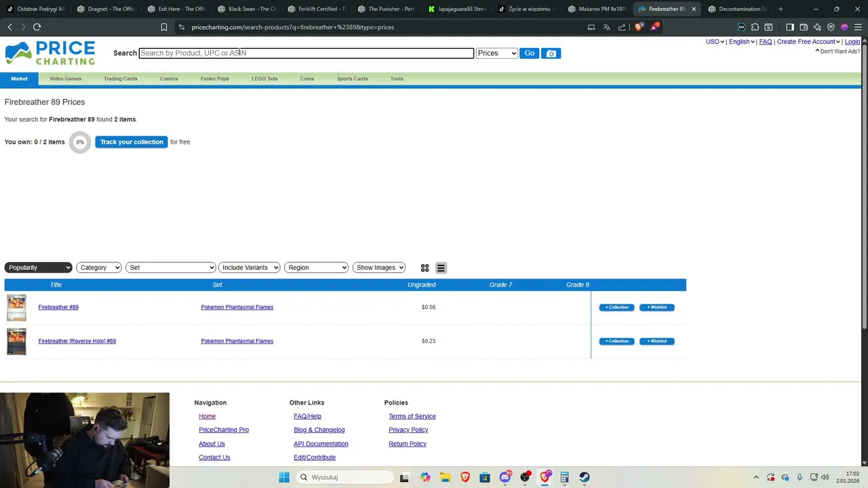Viewport: 868px width, 488px height.
Task: Click the share page icon
Action: click(x=622, y=27)
